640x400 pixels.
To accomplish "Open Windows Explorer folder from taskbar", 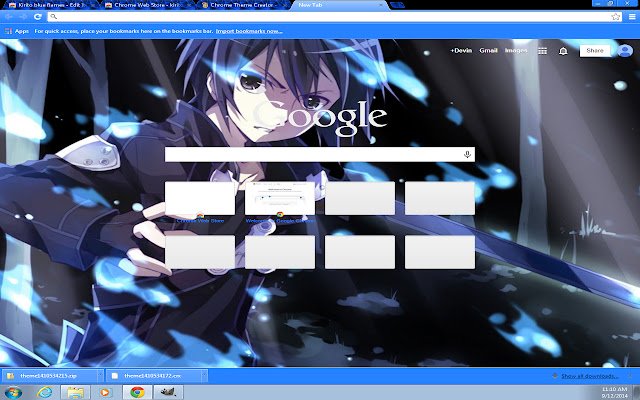I will [x=75, y=392].
